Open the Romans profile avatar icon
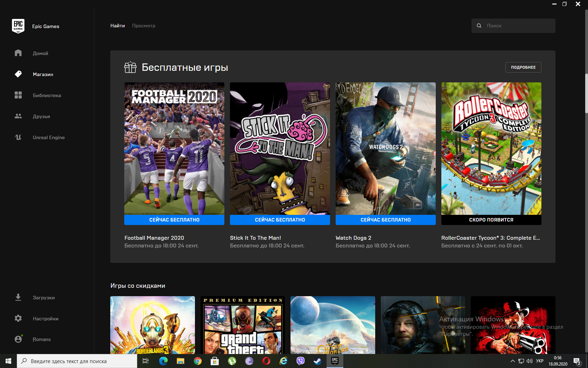588x368 pixels. pyautogui.click(x=18, y=339)
